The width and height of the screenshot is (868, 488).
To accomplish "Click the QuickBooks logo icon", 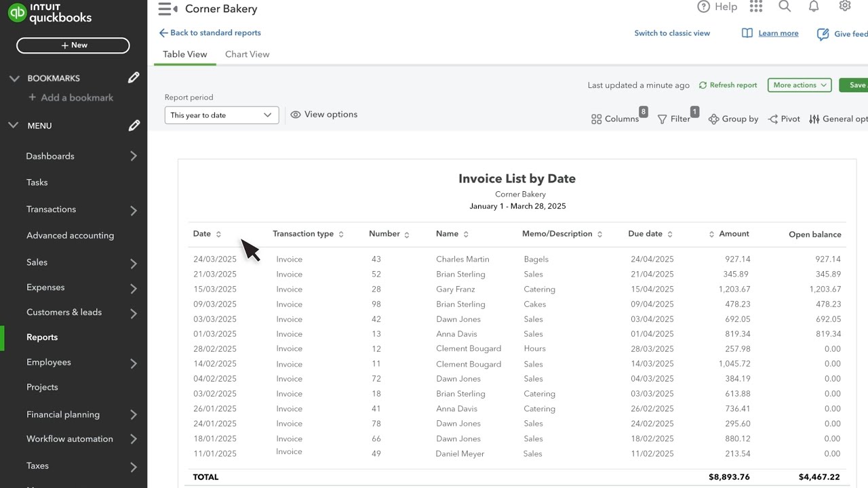I will tap(17, 13).
